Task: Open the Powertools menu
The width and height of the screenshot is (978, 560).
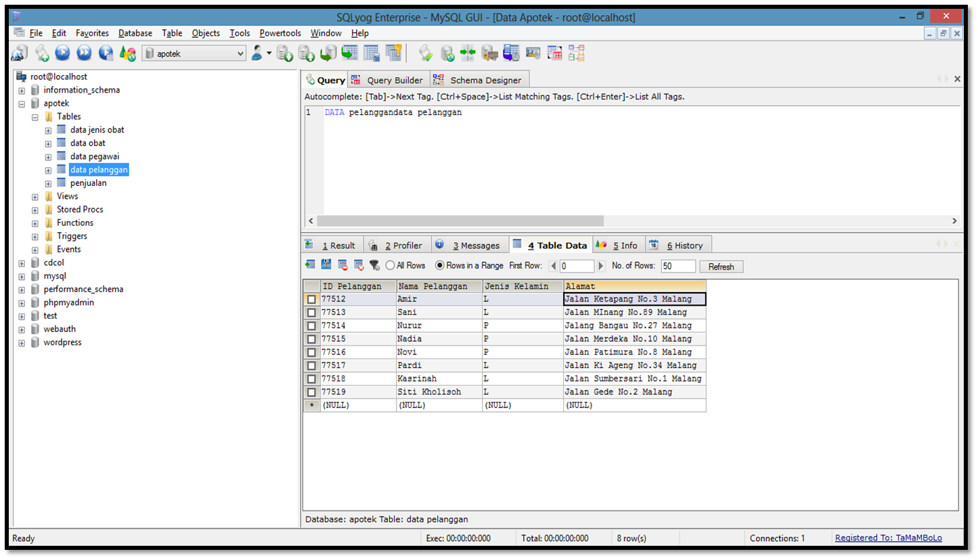Action: [x=280, y=33]
